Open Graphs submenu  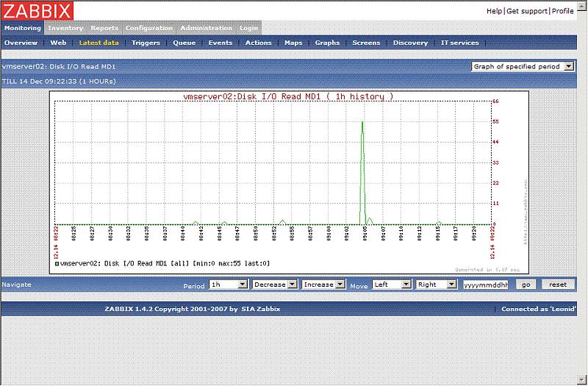[x=327, y=43]
